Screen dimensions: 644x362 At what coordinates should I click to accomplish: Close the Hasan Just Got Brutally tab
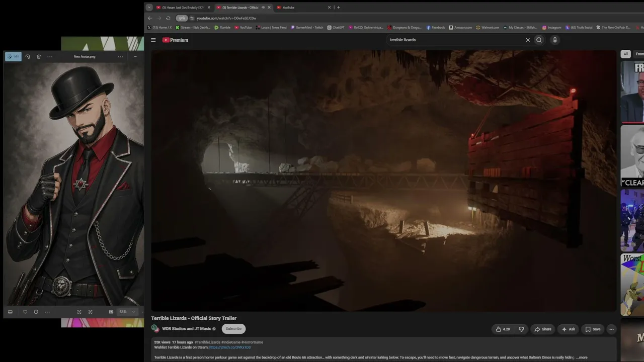209,8
